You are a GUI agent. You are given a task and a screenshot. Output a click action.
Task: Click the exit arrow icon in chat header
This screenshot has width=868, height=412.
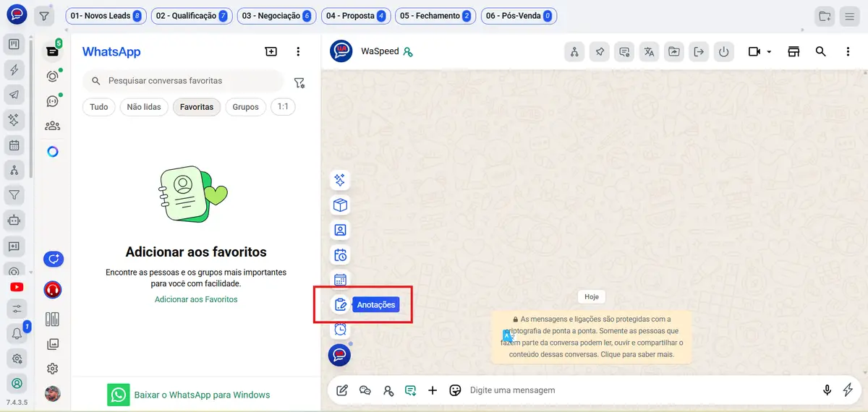click(699, 51)
